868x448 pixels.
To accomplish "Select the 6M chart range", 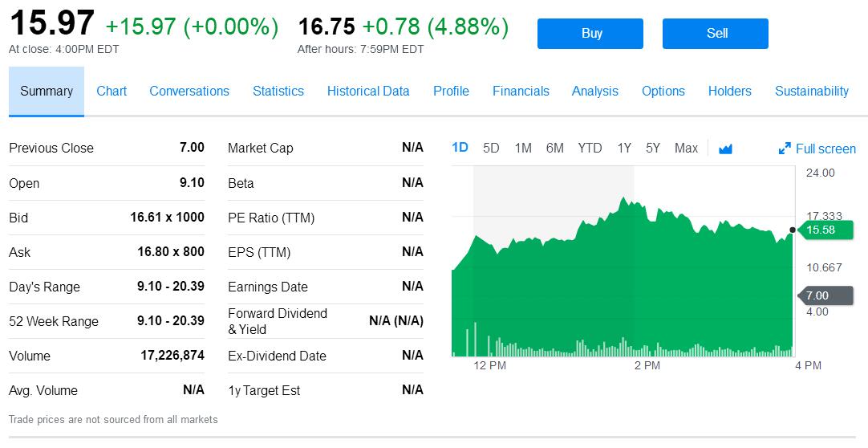I will tap(554, 148).
